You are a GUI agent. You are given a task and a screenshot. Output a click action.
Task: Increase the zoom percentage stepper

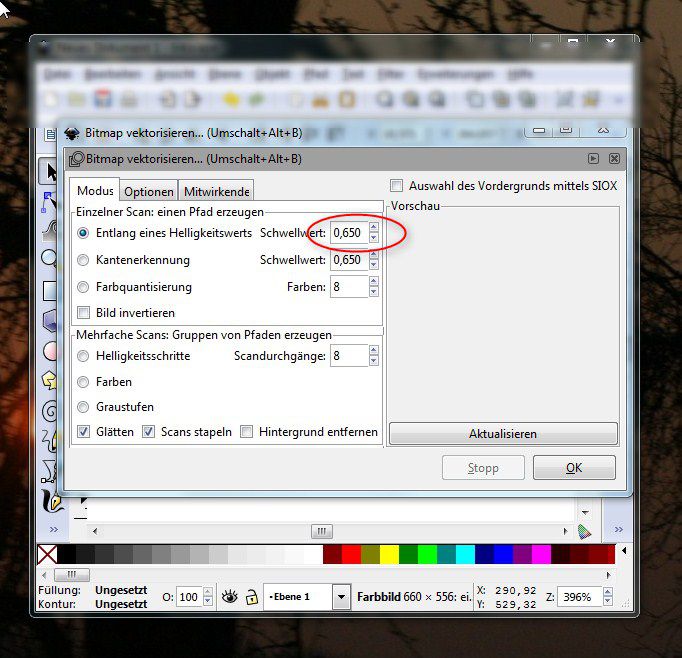point(608,592)
